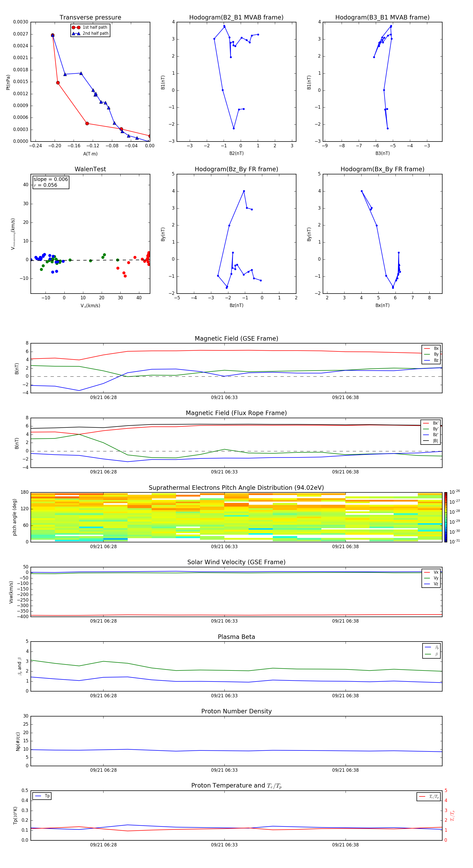Select Bz' in the Flux Rope legend

[431, 435]
